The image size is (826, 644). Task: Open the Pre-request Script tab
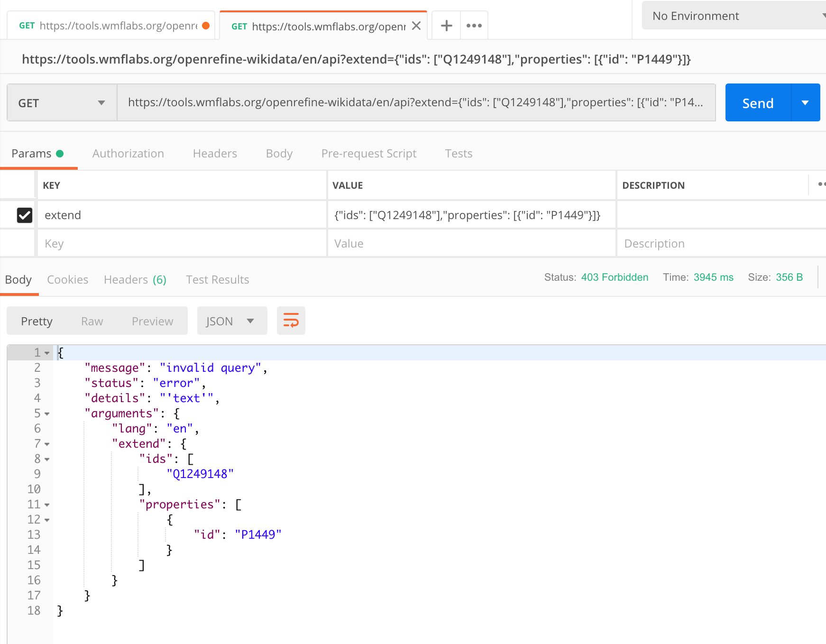369,154
